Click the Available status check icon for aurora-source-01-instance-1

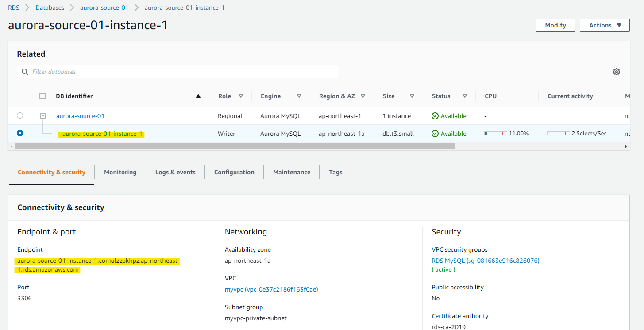[435, 134]
